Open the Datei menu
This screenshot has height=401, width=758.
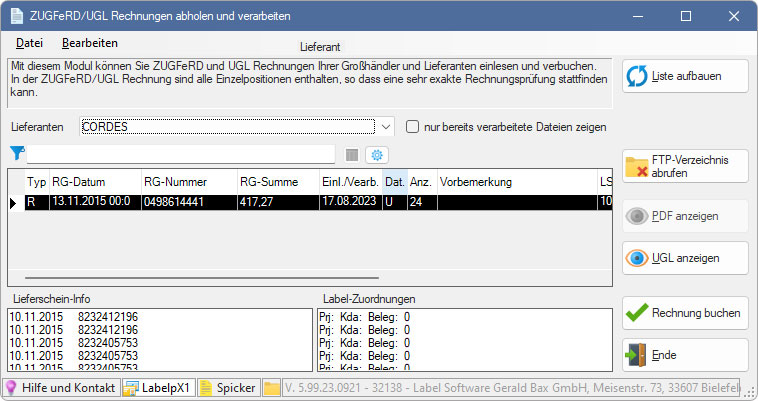pos(29,43)
